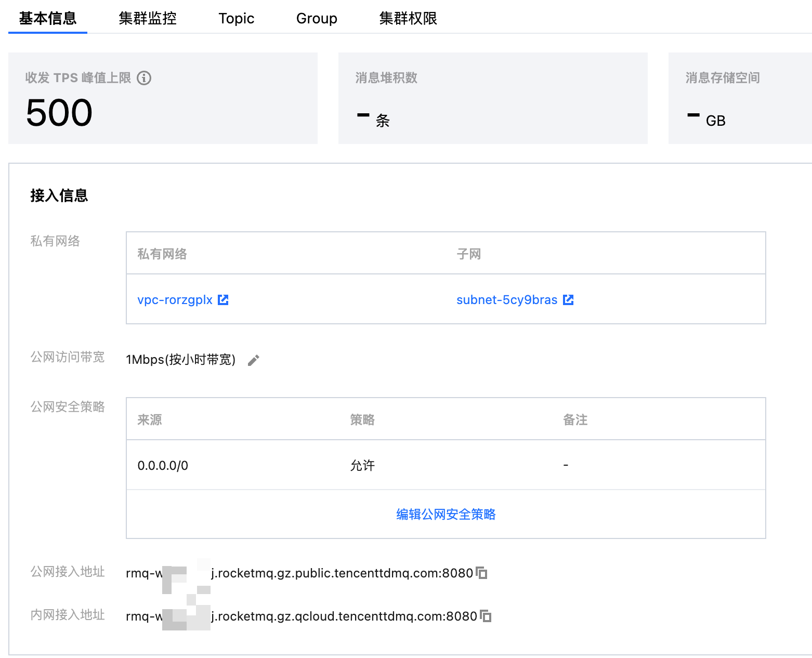This screenshot has height=658, width=812.
Task: Click the 0.0.0.0/0 source cell
Action: click(x=163, y=465)
